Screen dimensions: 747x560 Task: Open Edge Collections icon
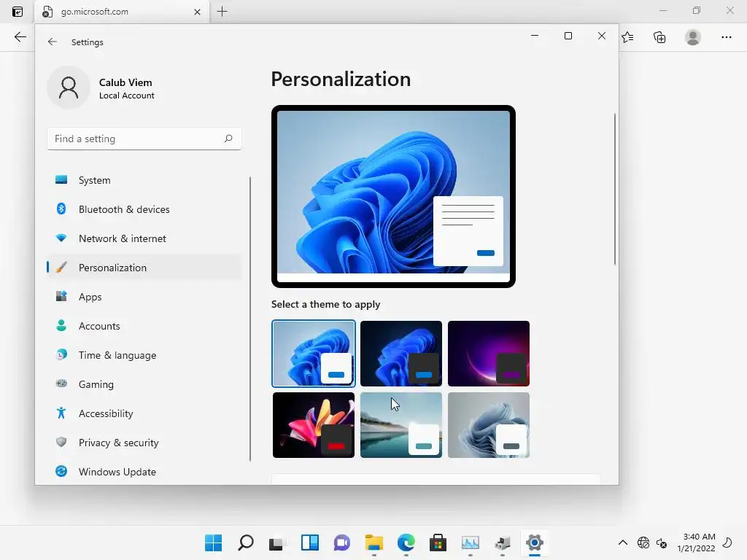659,37
